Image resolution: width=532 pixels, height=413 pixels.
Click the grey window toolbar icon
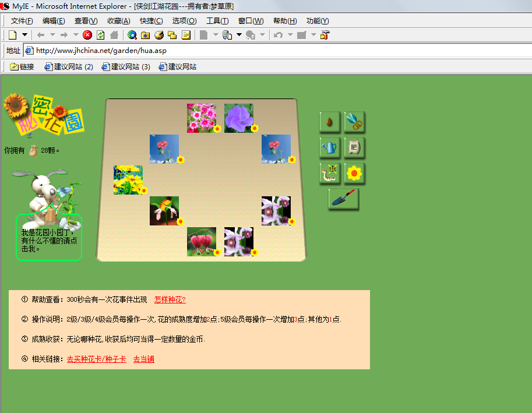[302, 35]
